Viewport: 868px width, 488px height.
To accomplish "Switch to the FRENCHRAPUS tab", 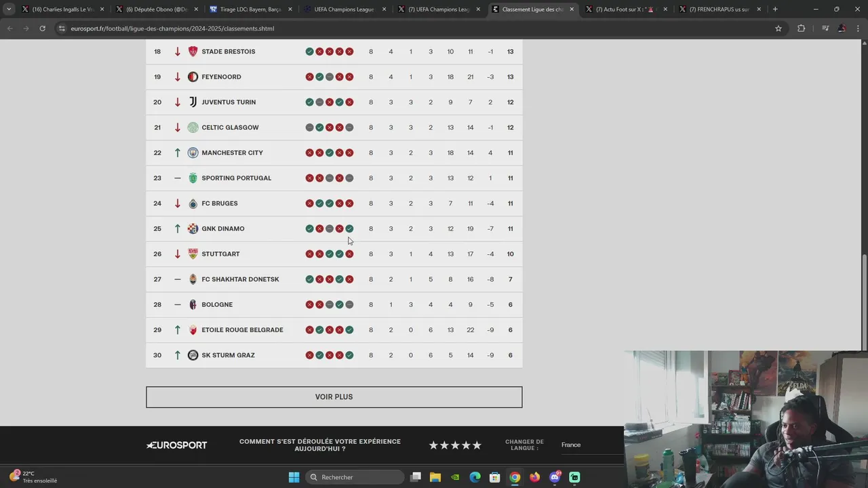I will coord(719,9).
